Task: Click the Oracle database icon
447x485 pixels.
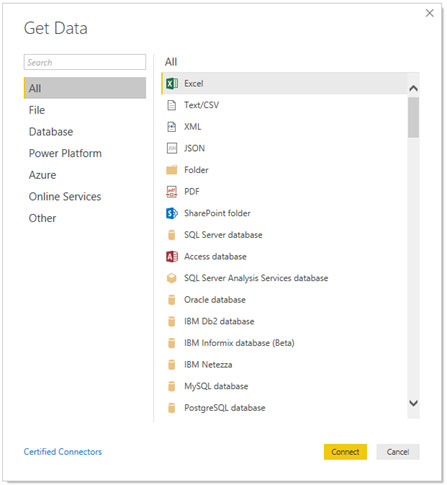Action: coord(172,300)
